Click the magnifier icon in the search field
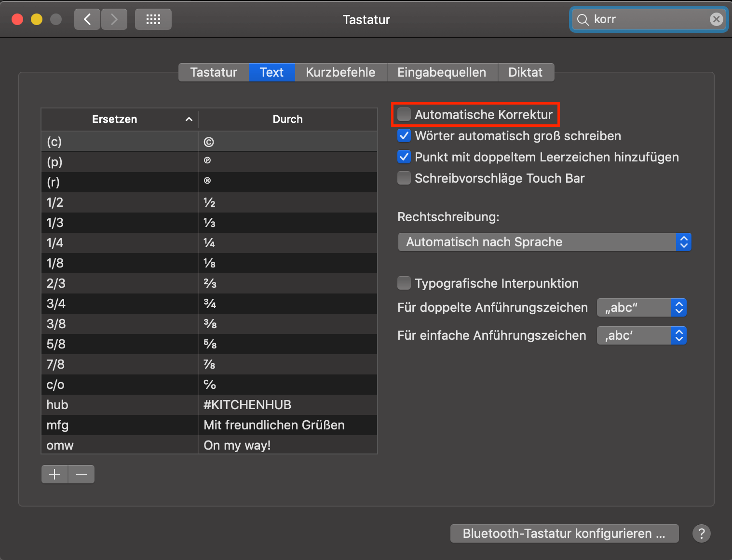 583,19
